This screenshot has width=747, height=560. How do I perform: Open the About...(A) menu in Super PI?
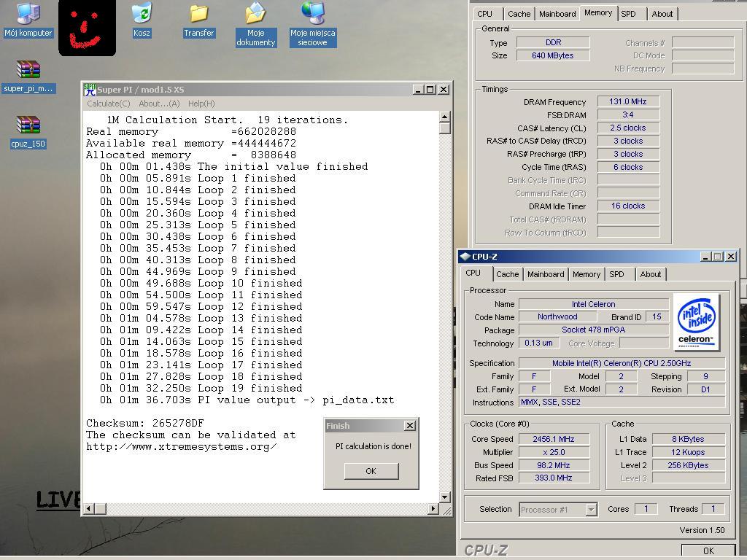(159, 104)
